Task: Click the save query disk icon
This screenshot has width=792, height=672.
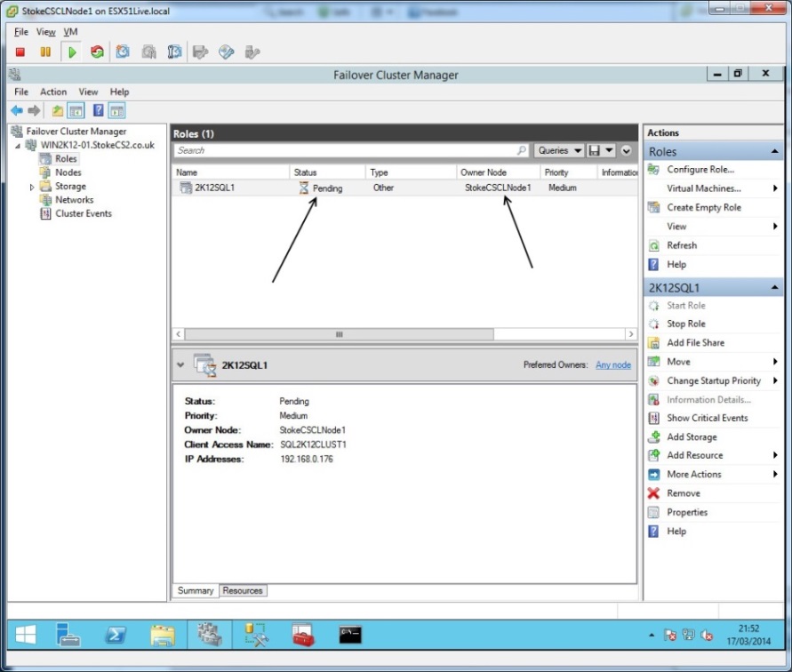Action: click(x=595, y=150)
